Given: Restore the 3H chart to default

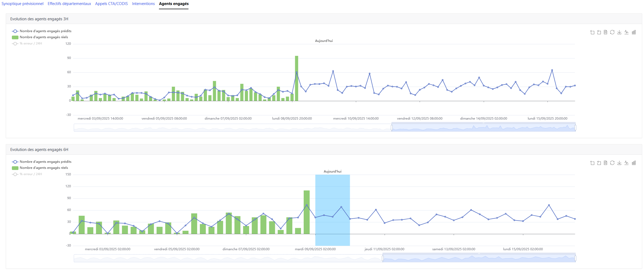Looking at the screenshot, I should tap(612, 32).
